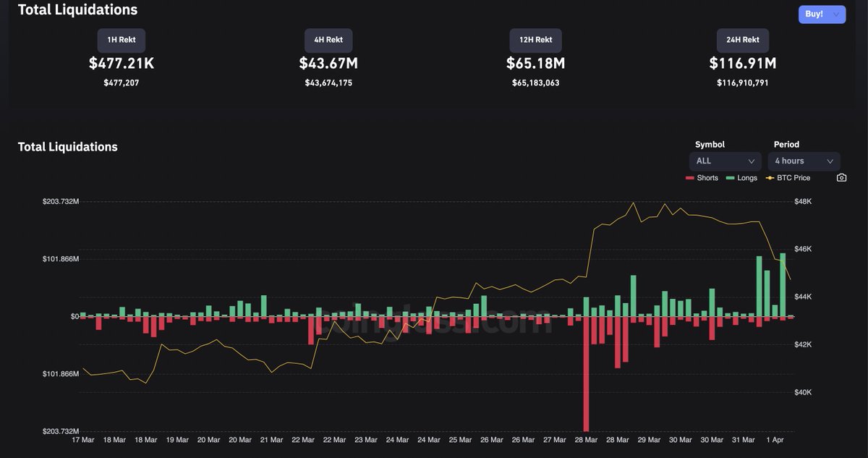This screenshot has width=868, height=458.
Task: Click the $65.18M twelve-hour liquidation value
Action: 536,64
